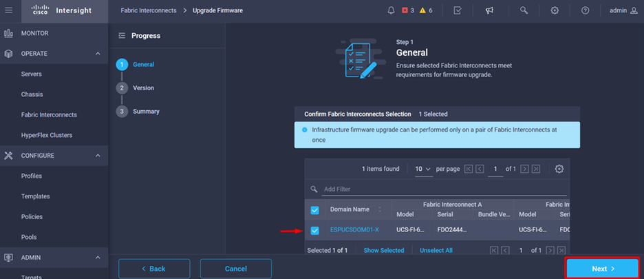644x279 pixels.
Task: Go to next page in top pager
Action: pos(524,169)
